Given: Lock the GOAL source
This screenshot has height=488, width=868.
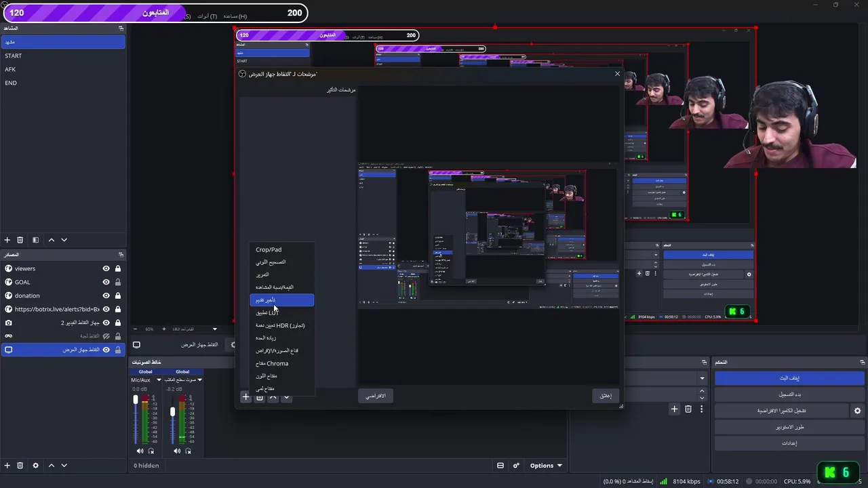Looking at the screenshot, I should coord(118,282).
